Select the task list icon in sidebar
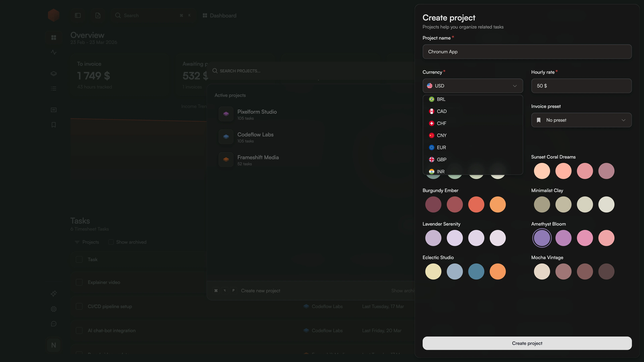The width and height of the screenshot is (644, 362). (x=53, y=88)
